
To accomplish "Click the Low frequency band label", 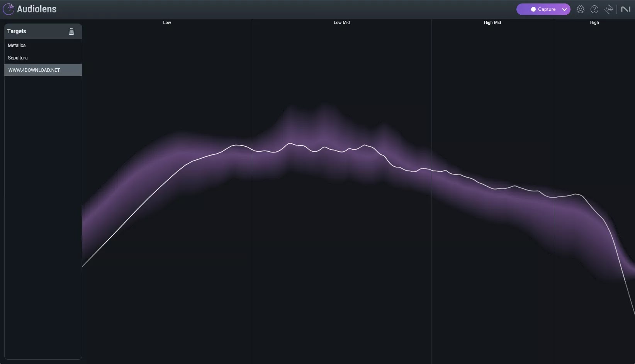I will (x=166, y=22).
